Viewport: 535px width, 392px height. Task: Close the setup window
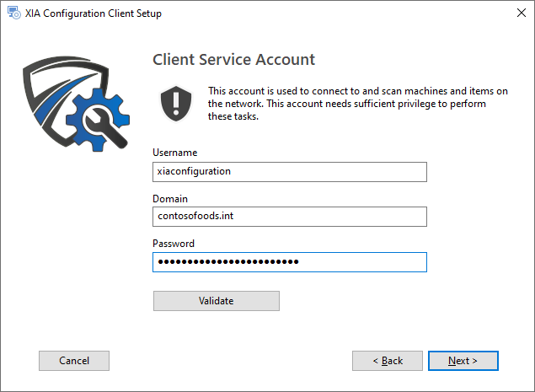click(x=521, y=13)
